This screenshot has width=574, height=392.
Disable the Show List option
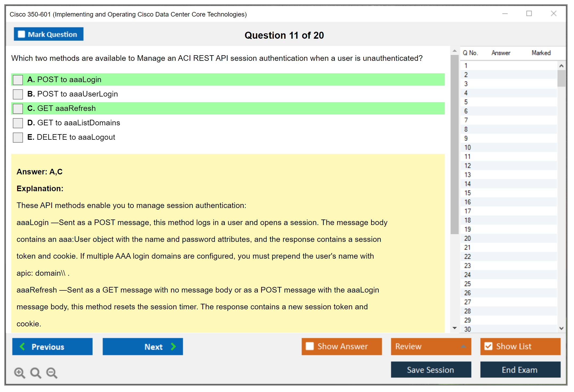point(488,346)
